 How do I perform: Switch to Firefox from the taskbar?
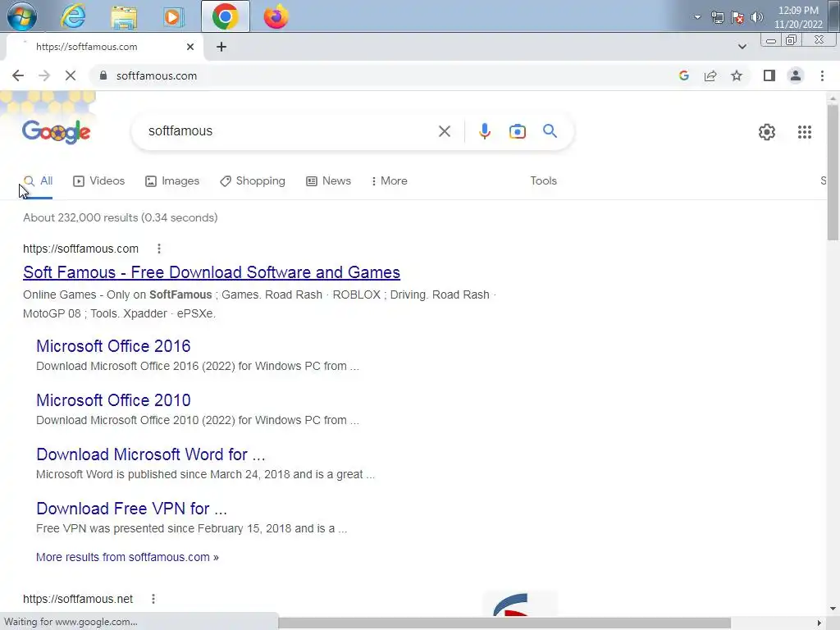(276, 16)
